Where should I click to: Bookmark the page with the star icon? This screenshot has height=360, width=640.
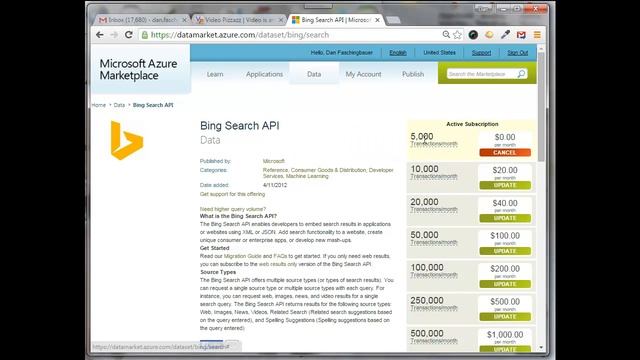click(x=457, y=35)
